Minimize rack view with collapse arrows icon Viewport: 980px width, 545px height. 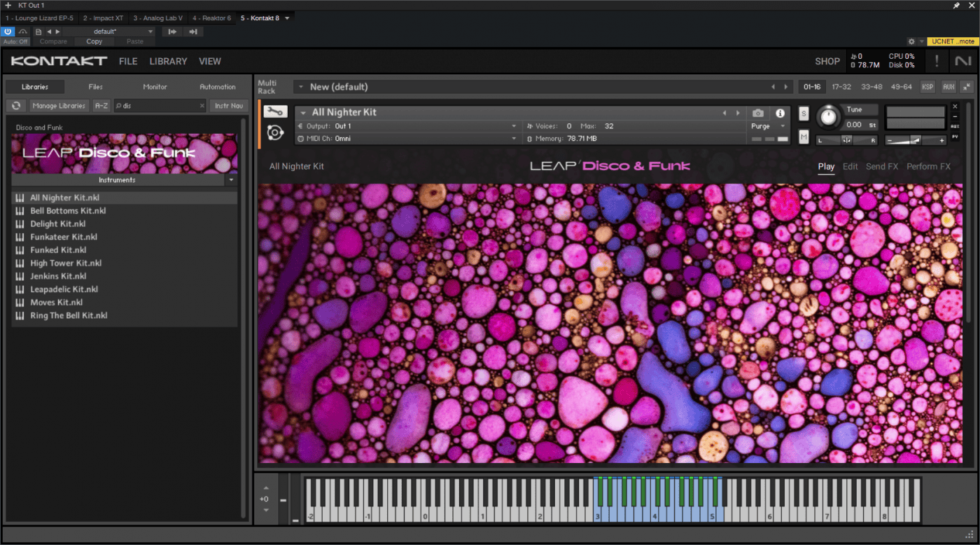pos(967,87)
